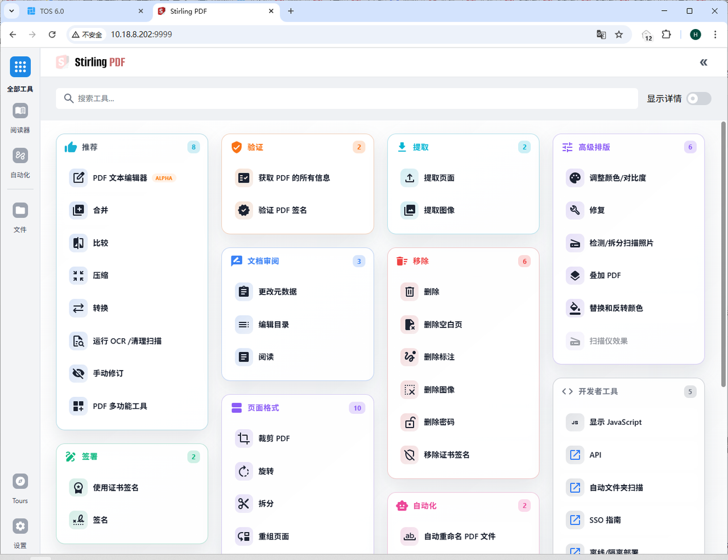Select the 更改元数据 icon
This screenshot has width=728, height=560.
tap(244, 292)
